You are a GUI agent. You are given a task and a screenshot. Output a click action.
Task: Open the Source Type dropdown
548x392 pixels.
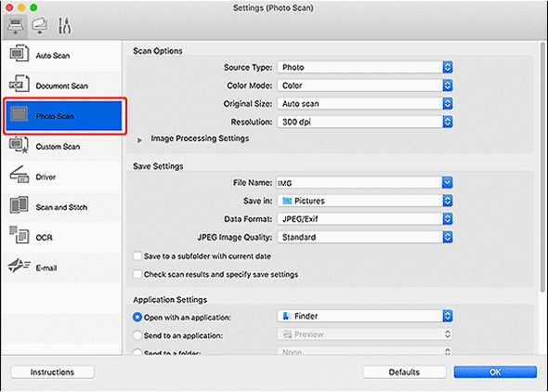365,67
